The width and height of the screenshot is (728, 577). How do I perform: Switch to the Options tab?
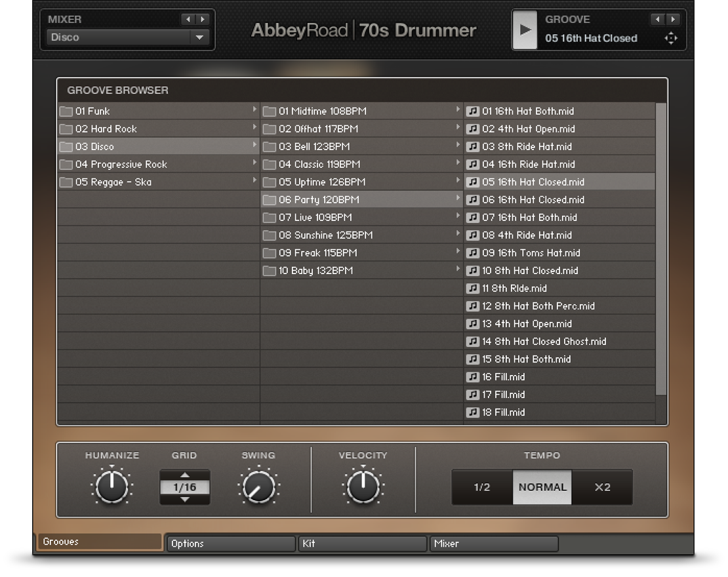point(231,544)
